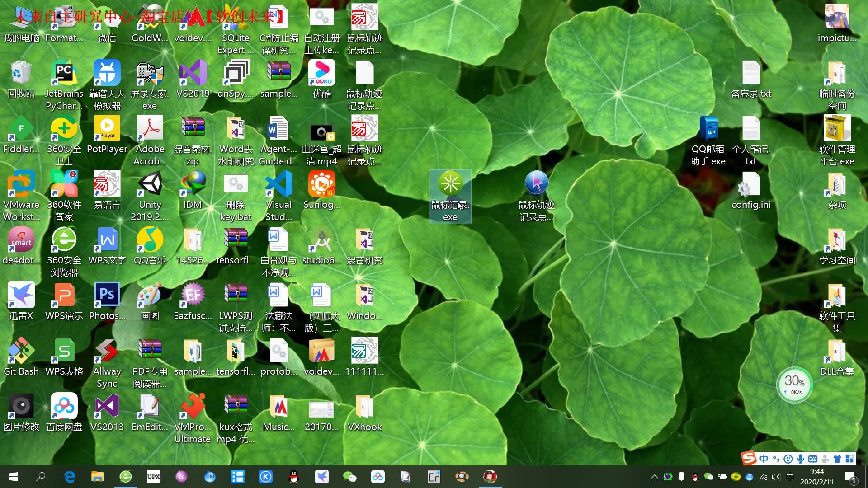Open dnSpy desktop shortcut
The height and width of the screenshot is (488, 868).
[x=236, y=79]
